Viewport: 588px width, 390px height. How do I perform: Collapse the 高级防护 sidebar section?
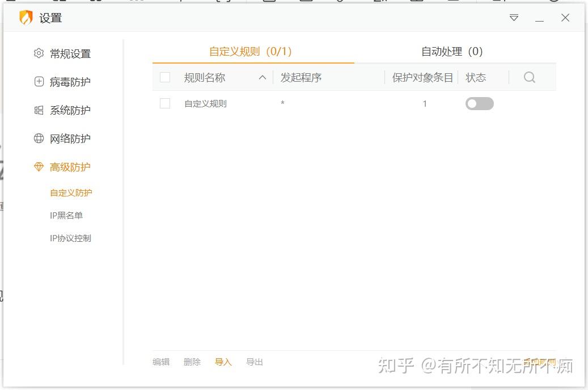point(70,167)
